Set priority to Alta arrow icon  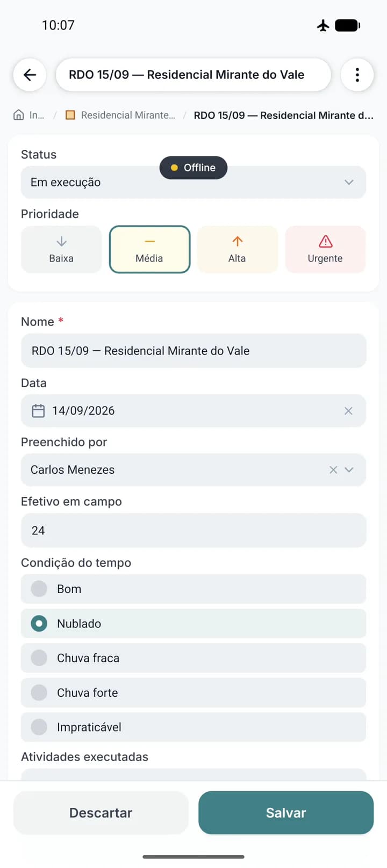pos(238,241)
